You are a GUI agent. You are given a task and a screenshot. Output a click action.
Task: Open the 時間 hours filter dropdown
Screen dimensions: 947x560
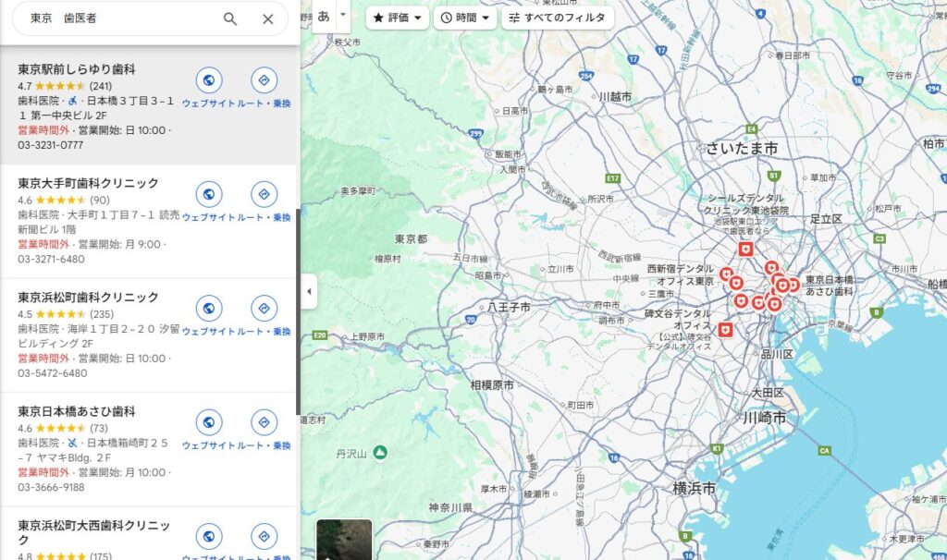click(x=465, y=18)
